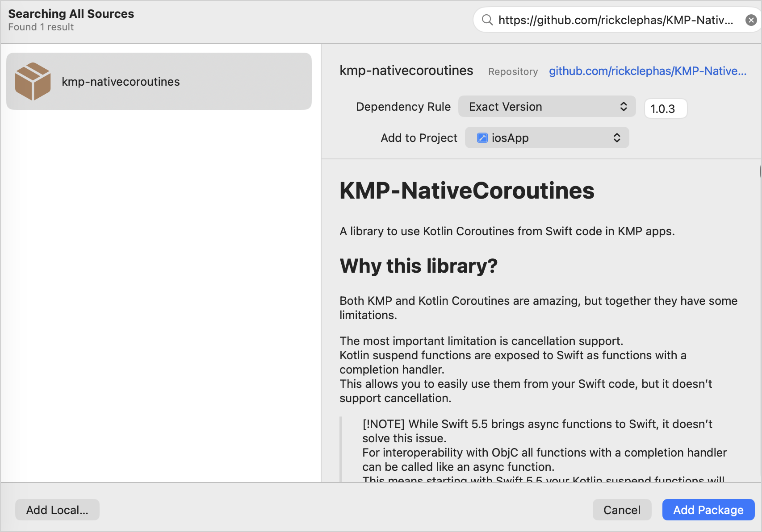Click the kmp-nativecoroutines detail title

point(406,71)
